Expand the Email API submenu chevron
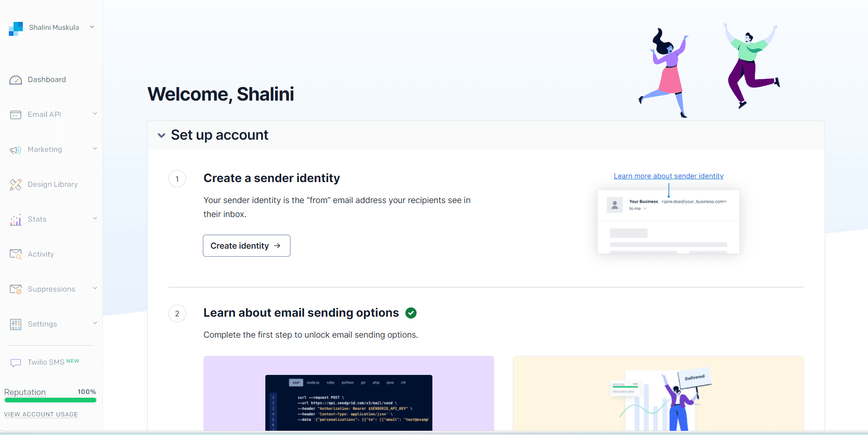This screenshot has height=435, width=868. pyautogui.click(x=95, y=114)
